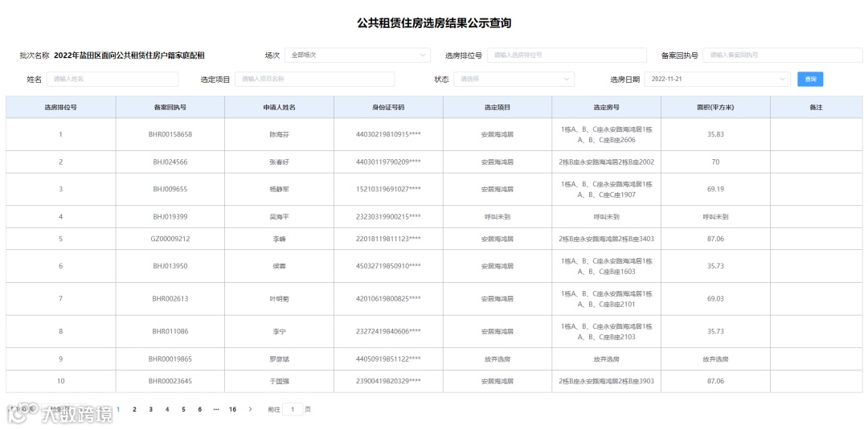Click room cell ending B座1603
This screenshot has width=868, height=430.
pos(606,266)
